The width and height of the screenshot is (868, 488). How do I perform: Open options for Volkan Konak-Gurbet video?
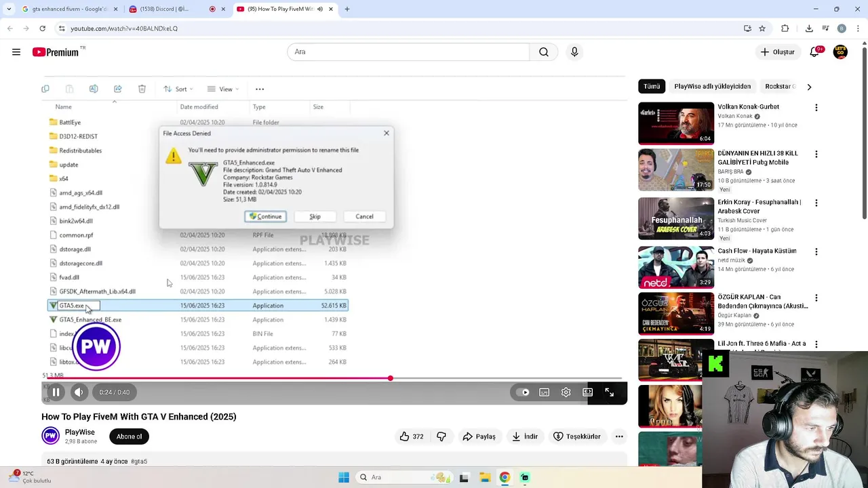pyautogui.click(x=816, y=108)
